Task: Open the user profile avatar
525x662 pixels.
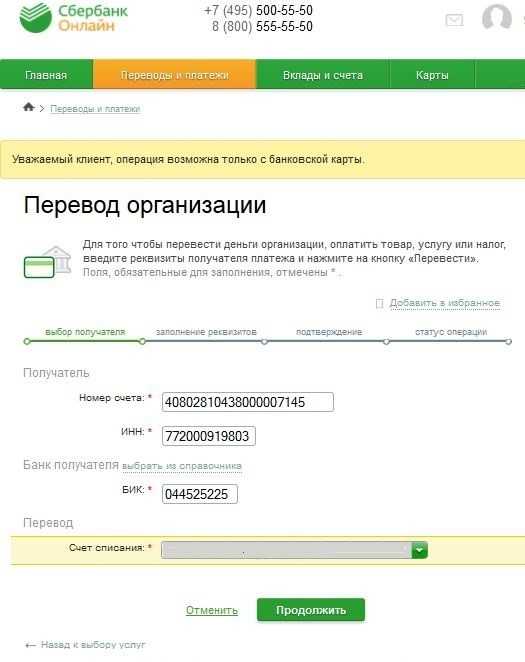Action: (x=497, y=18)
